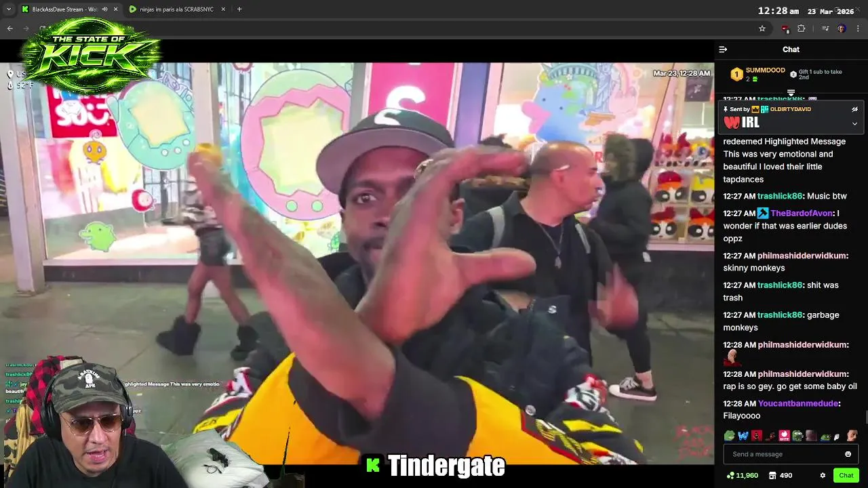868x488 pixels.
Task: Close the ninjas im paris tab
Action: [223, 9]
